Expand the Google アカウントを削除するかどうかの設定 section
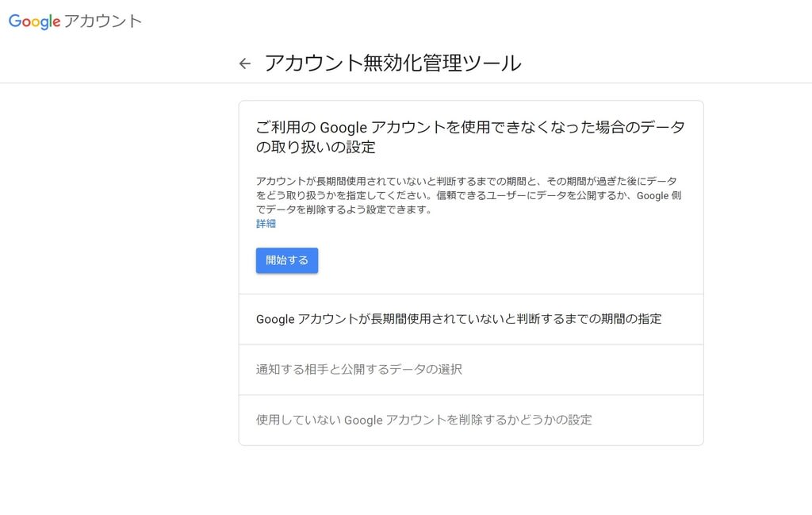 [x=471, y=421]
